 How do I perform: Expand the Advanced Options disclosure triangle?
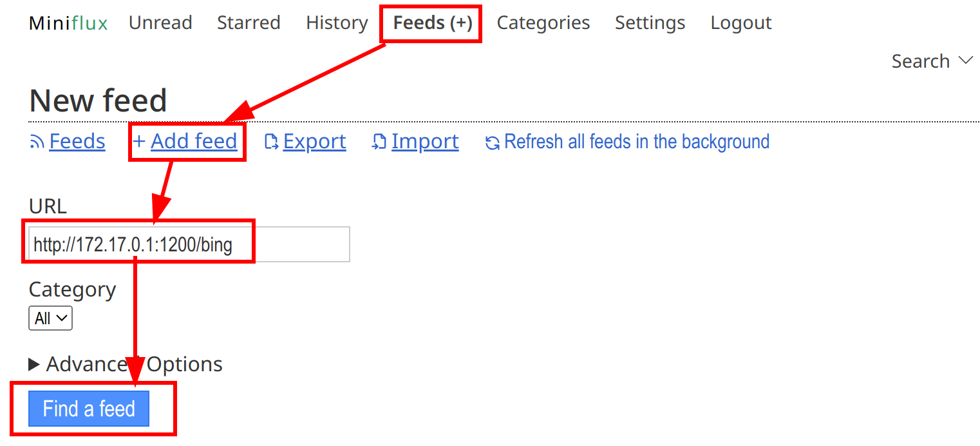coord(34,365)
